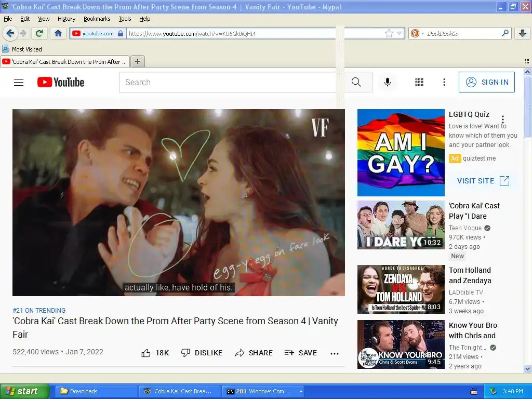
Task: Open the AM I GAY ad thumbnail
Action: coord(401,153)
